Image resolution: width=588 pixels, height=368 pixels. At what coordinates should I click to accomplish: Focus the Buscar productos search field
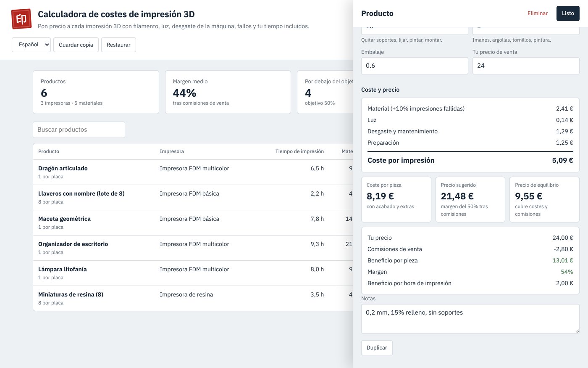[79, 130]
